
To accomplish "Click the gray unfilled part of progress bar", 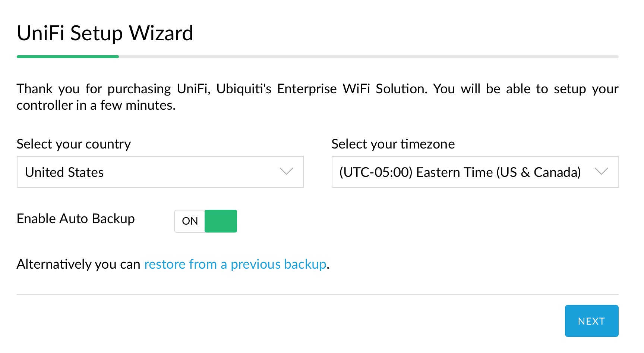I will (368, 57).
